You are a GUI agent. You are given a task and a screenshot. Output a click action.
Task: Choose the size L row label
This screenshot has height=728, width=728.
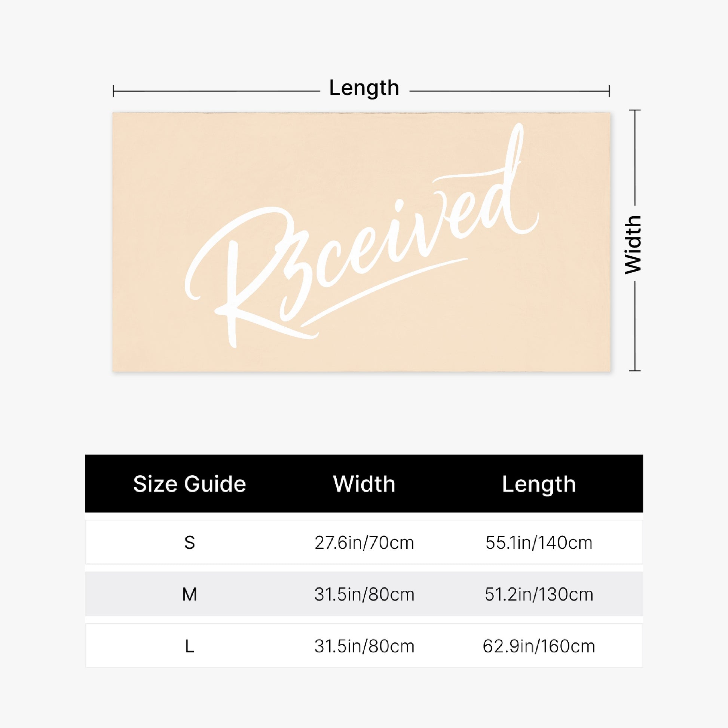click(x=190, y=646)
